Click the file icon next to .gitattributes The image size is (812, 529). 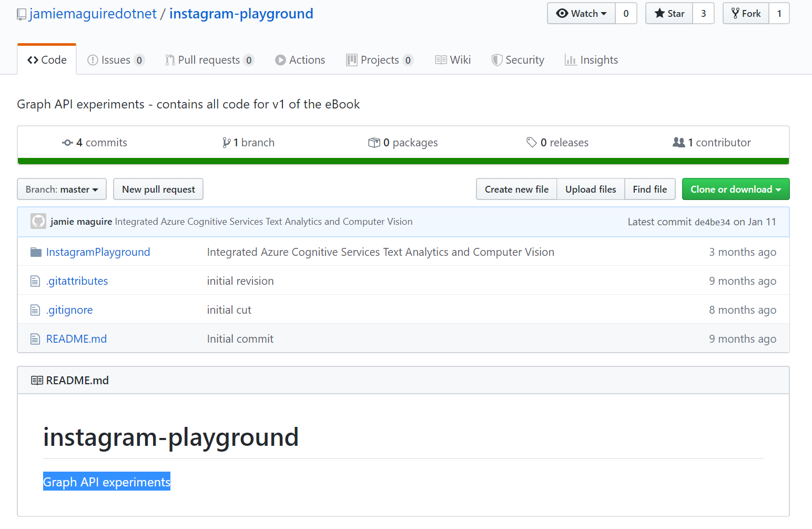[x=35, y=281]
